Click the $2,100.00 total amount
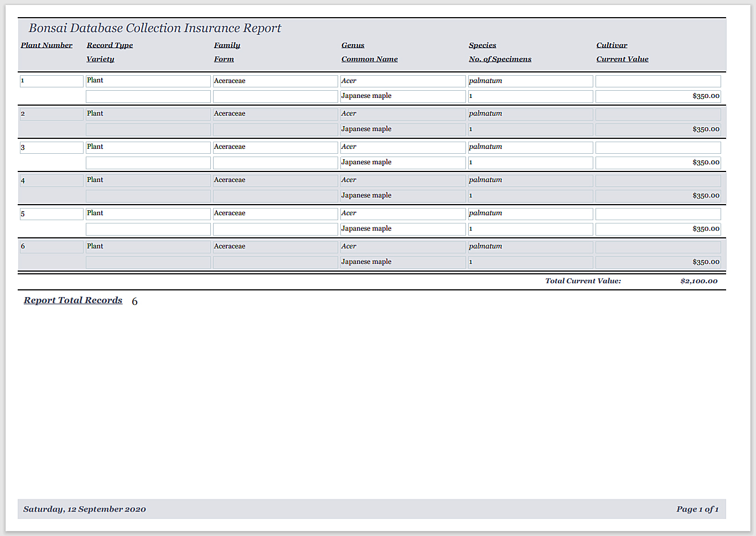This screenshot has height=536, width=756. coord(699,281)
